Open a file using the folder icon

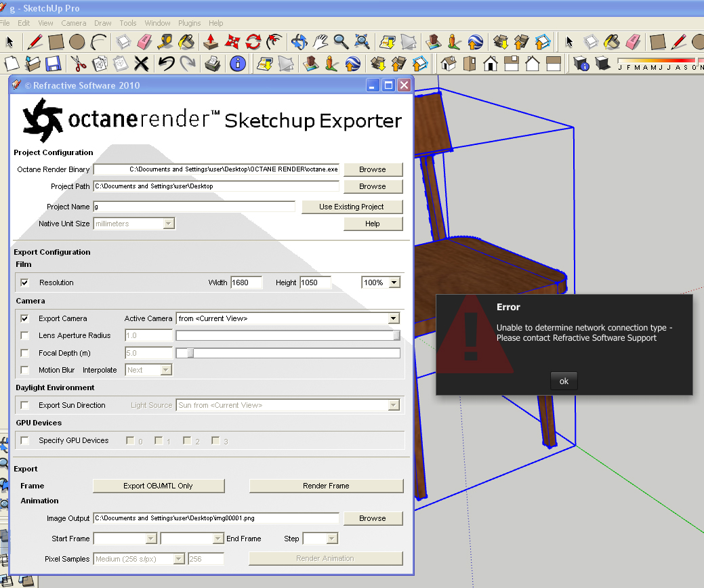tap(33, 63)
